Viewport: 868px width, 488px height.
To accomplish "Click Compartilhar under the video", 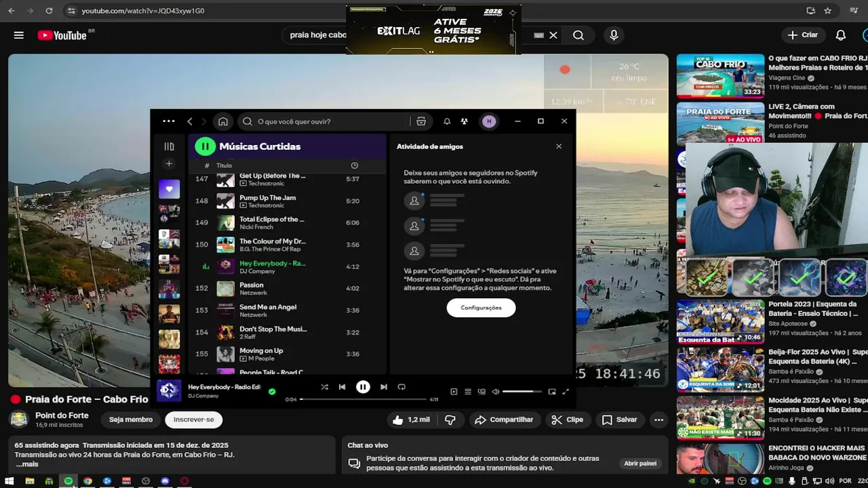I will point(504,420).
